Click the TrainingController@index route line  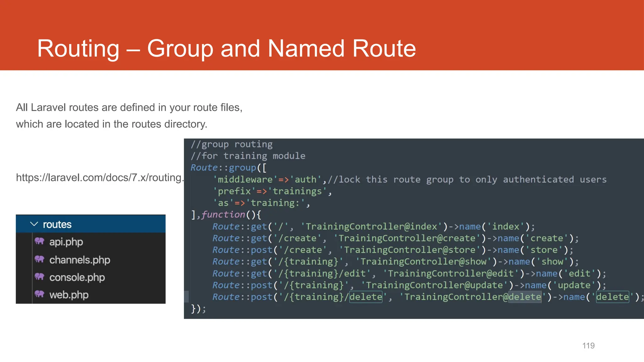(x=374, y=227)
